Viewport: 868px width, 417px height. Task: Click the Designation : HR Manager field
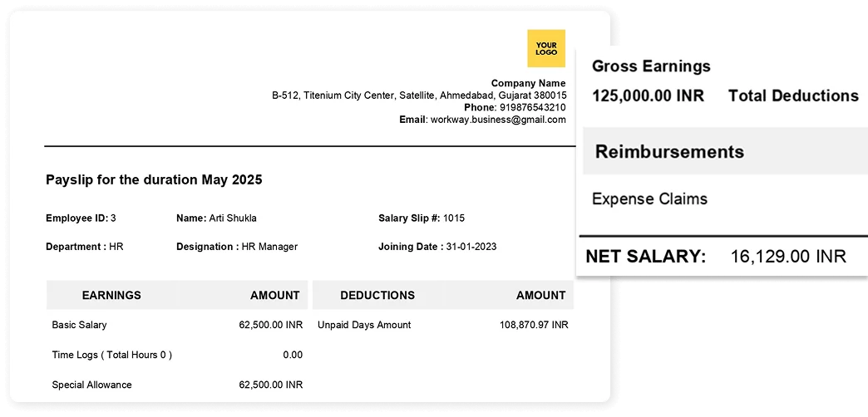point(237,247)
